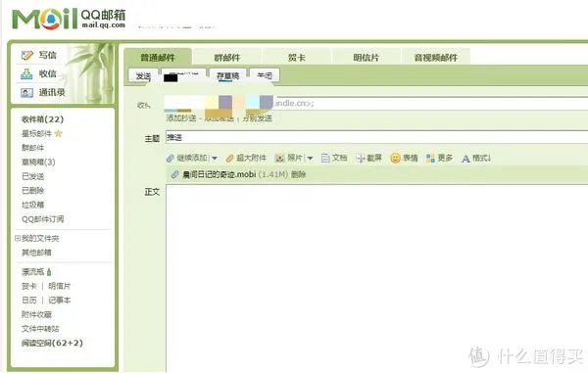Click the attached mobi file name
This screenshot has height=373, width=588.
click(219, 174)
